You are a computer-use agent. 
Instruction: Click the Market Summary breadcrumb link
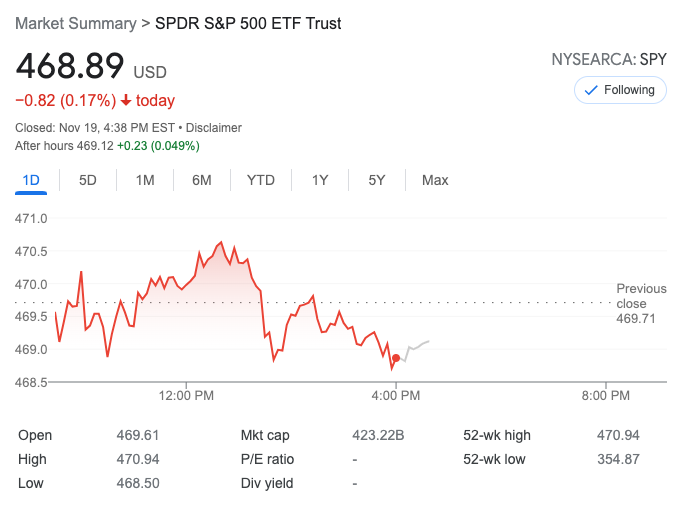pos(76,23)
